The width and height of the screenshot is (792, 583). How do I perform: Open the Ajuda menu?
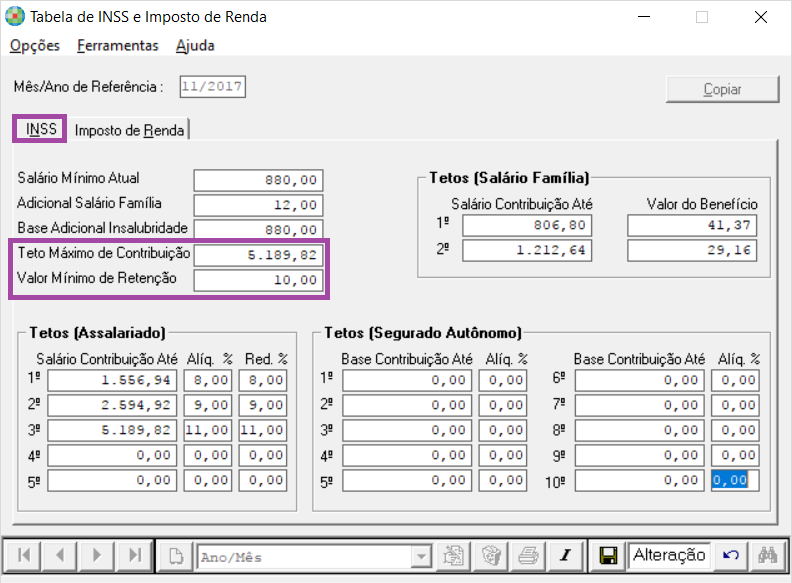(195, 45)
